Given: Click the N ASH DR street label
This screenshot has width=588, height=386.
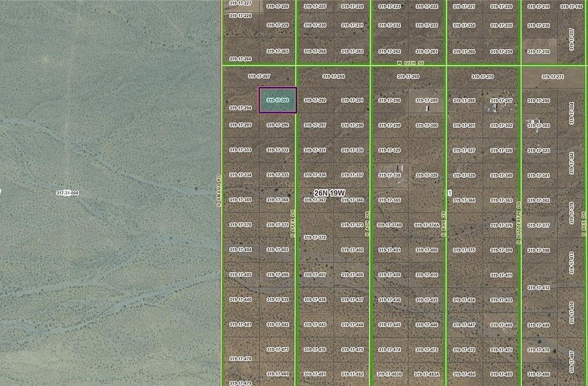Looking at the screenshot, I should pos(367,224).
